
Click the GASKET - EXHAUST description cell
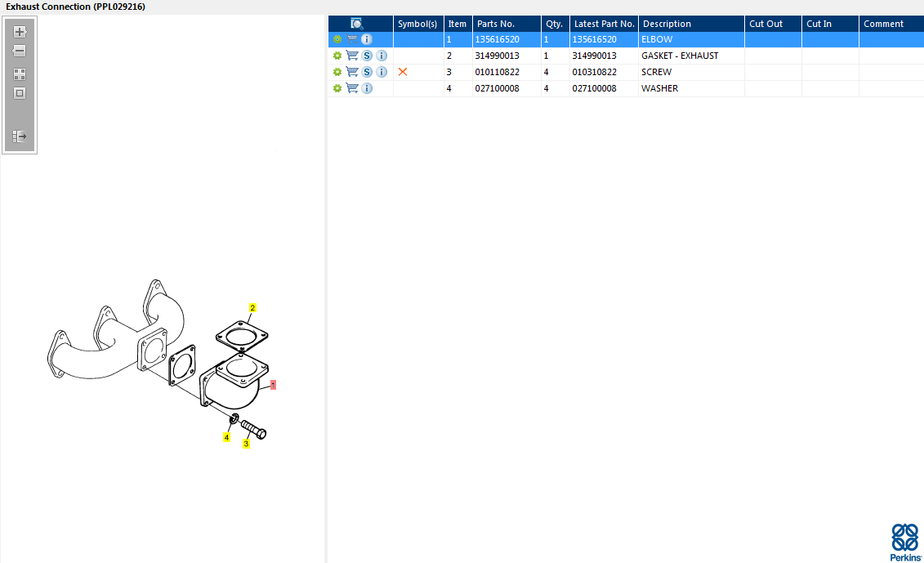click(691, 56)
